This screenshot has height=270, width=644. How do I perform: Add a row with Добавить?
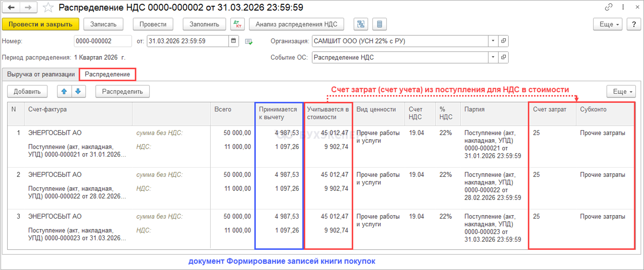pos(27,92)
